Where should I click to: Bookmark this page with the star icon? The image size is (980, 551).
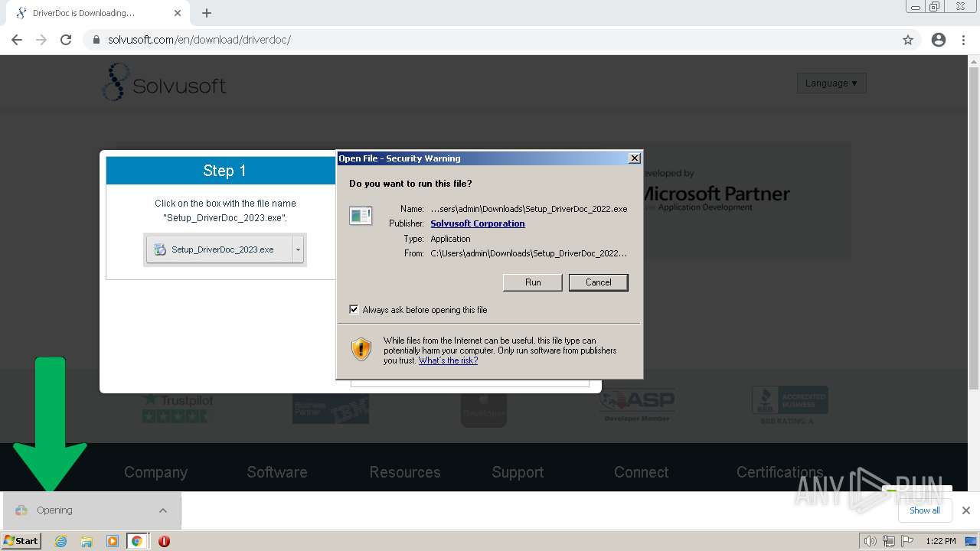pos(908,40)
